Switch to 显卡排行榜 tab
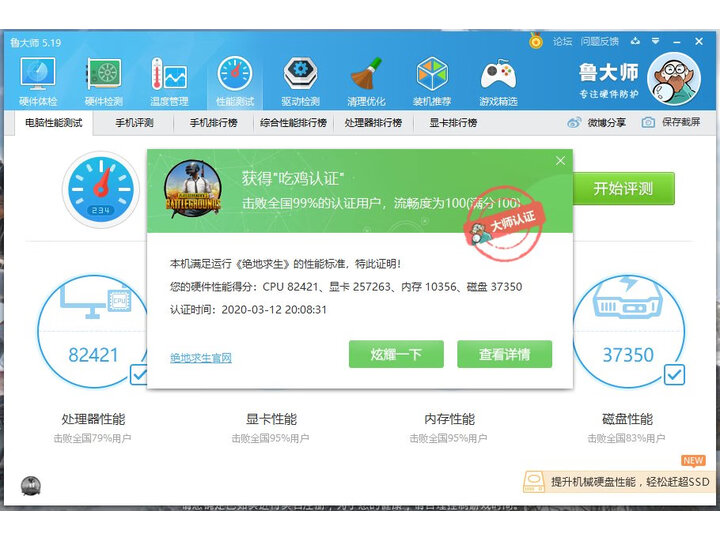720x540 pixels. pyautogui.click(x=453, y=123)
